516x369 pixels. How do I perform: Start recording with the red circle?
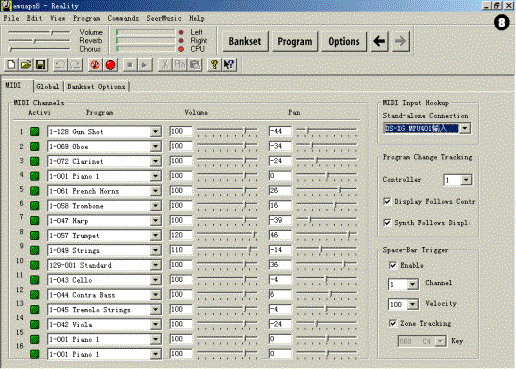(x=110, y=65)
